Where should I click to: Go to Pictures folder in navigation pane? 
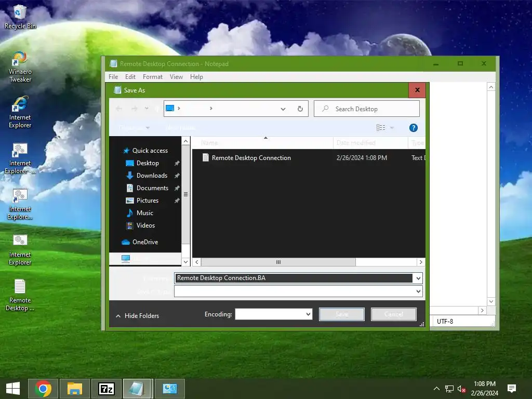click(x=147, y=201)
